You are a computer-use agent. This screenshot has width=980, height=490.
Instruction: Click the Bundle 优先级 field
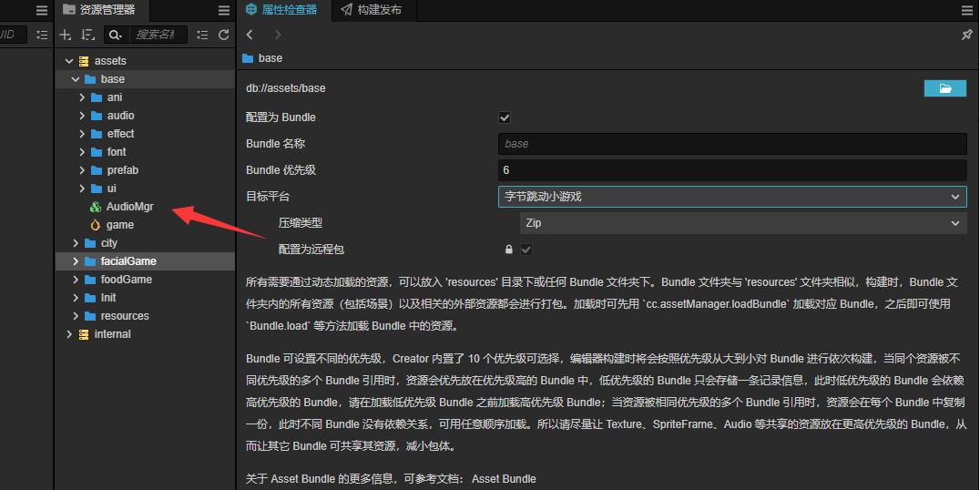[x=732, y=170]
